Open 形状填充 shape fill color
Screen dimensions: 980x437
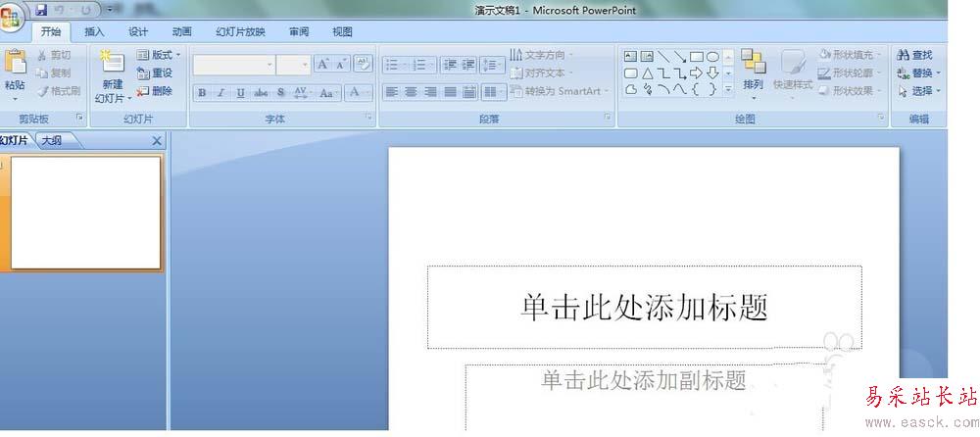pos(849,55)
